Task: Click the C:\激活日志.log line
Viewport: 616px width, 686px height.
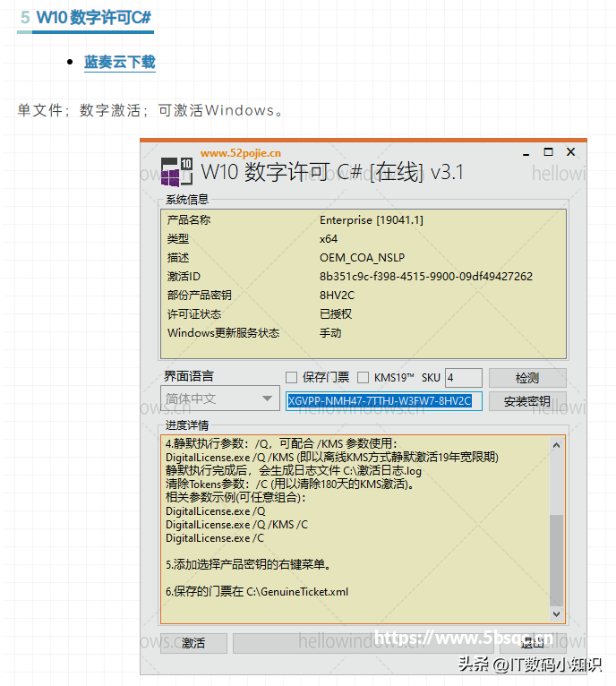Action: point(294,471)
